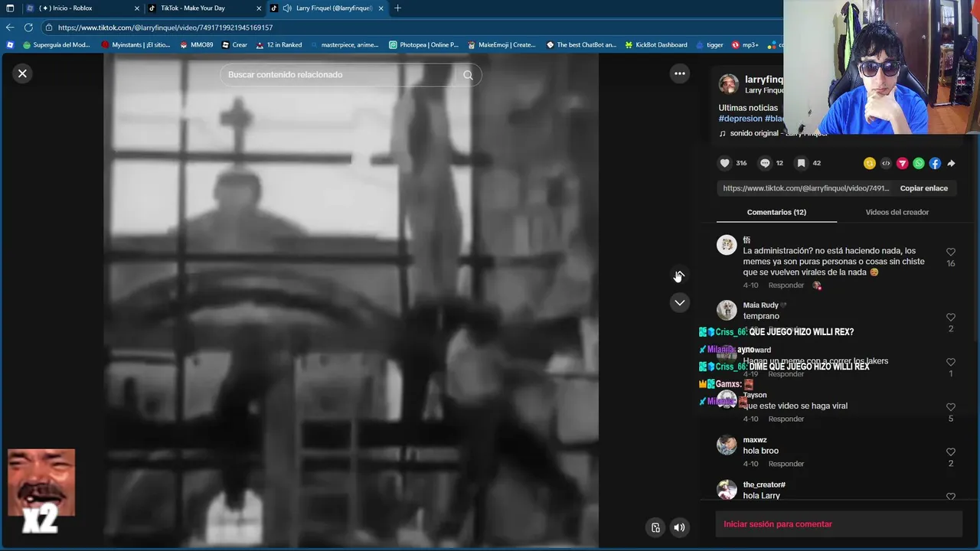Open 'The best ChatBot an...' bookmark
This screenshot has width=980, height=551.
tap(581, 45)
